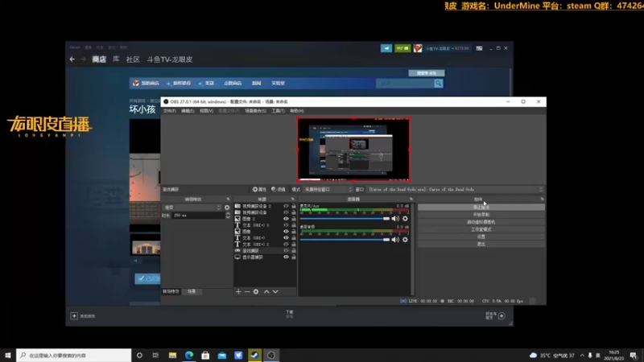This screenshot has height=362, width=644.
Task: Launch Microsoft Edge from taskbar
Action: pos(189,355)
